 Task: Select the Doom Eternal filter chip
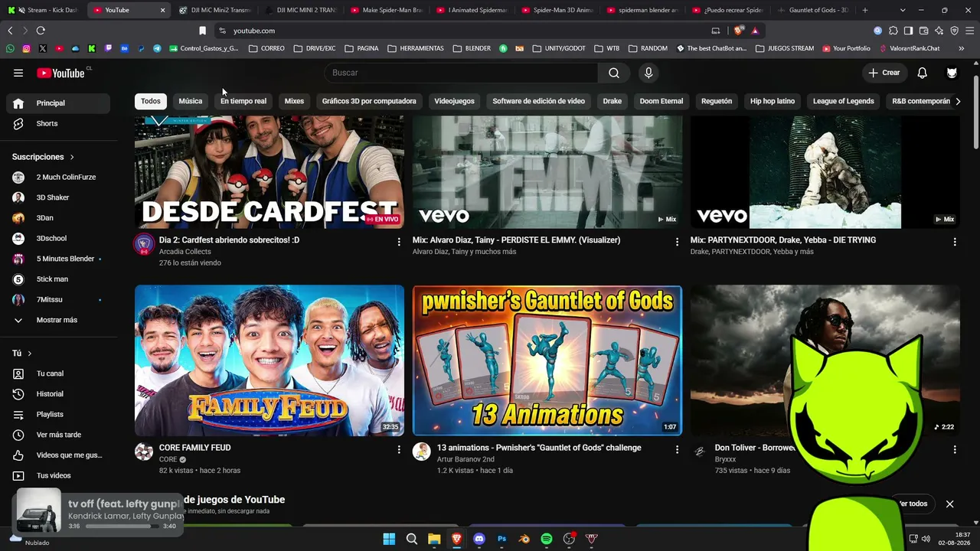(x=661, y=101)
